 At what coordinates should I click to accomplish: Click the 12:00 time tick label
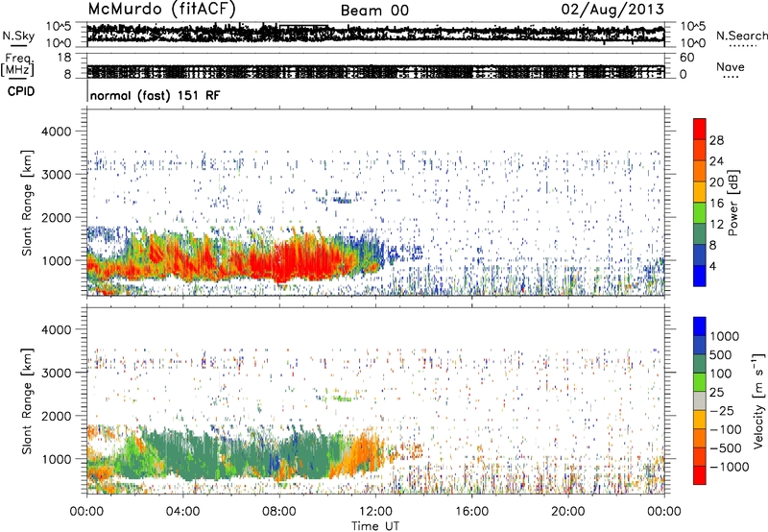[375, 512]
